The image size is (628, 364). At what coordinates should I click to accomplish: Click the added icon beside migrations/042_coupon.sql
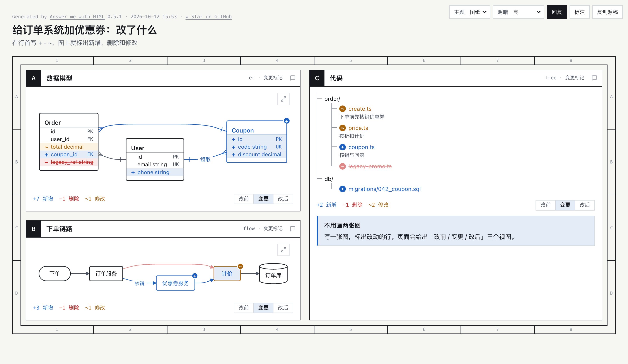pyautogui.click(x=342, y=189)
